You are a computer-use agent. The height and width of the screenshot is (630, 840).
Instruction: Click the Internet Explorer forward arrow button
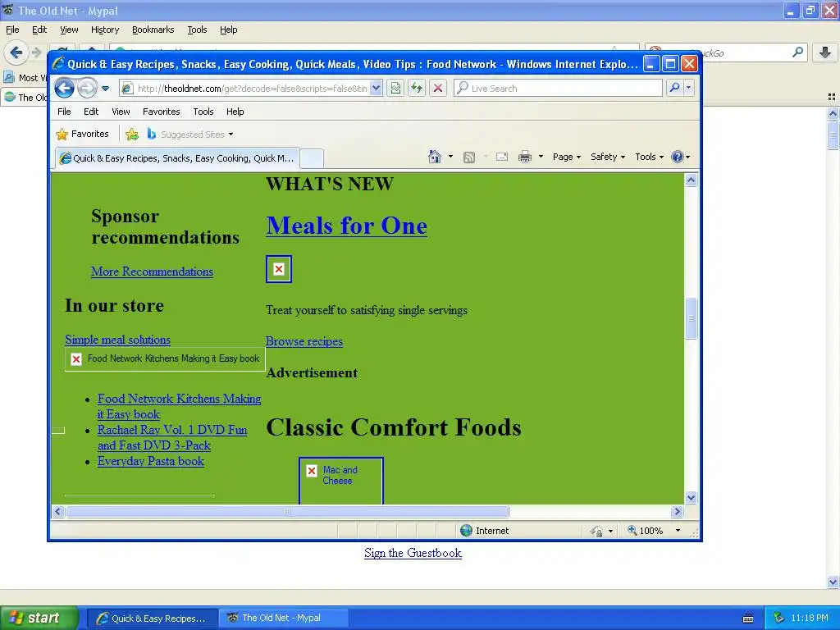pyautogui.click(x=87, y=88)
